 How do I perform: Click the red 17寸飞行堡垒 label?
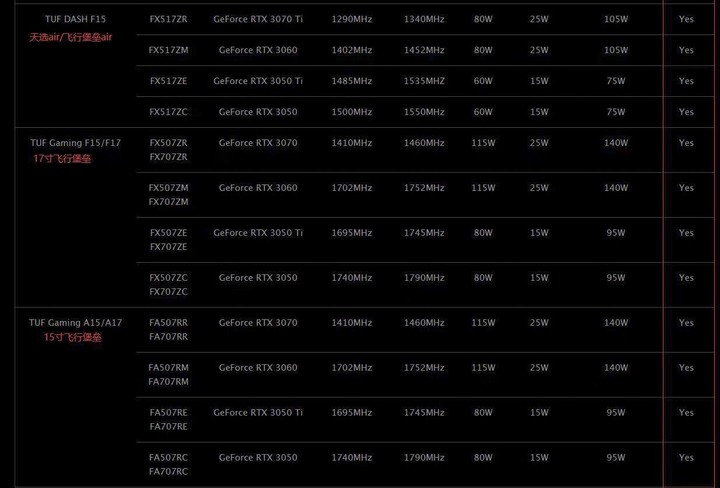click(62, 159)
